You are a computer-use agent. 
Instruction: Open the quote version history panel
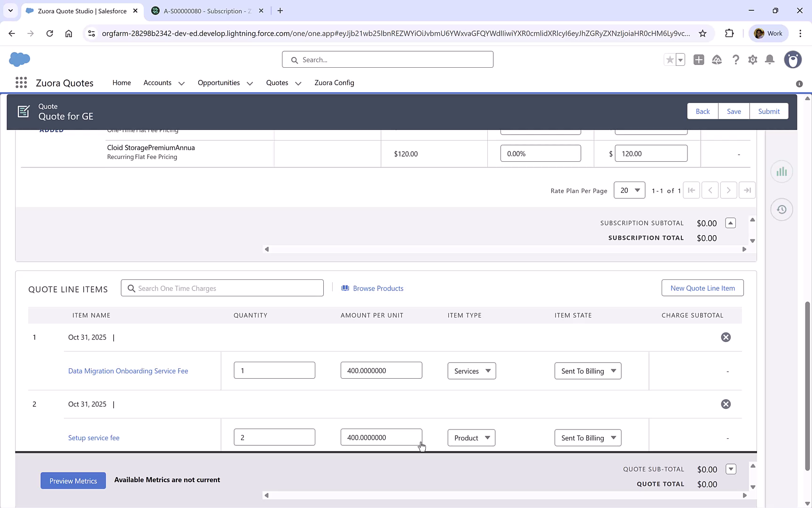[781, 209]
